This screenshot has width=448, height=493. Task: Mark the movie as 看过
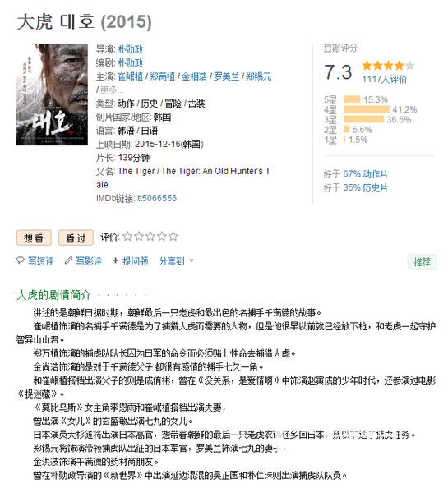click(76, 237)
